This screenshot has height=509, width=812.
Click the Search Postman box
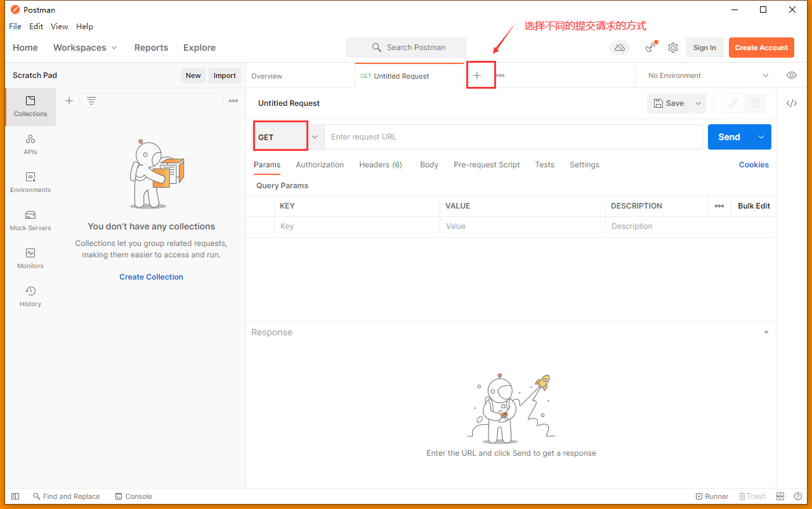[x=406, y=48]
